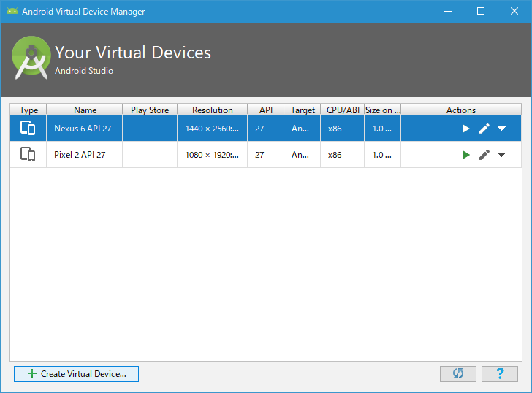Image resolution: width=532 pixels, height=393 pixels.
Task: Sort by the CPU/ABI column header
Action: click(x=343, y=110)
